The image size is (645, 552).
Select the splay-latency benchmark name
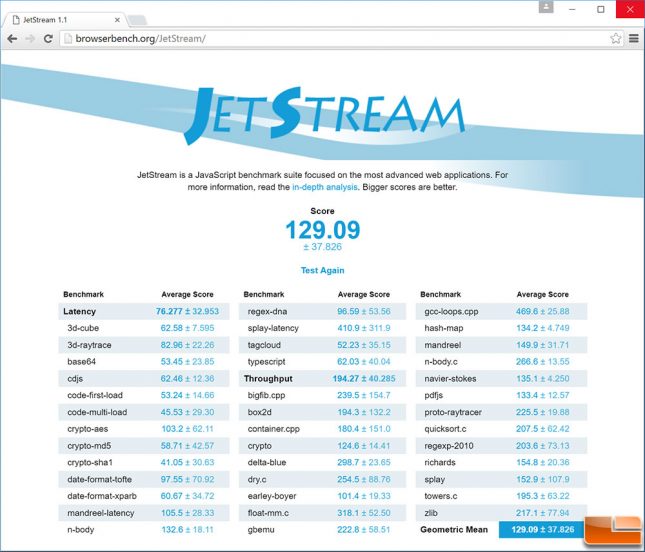point(273,328)
